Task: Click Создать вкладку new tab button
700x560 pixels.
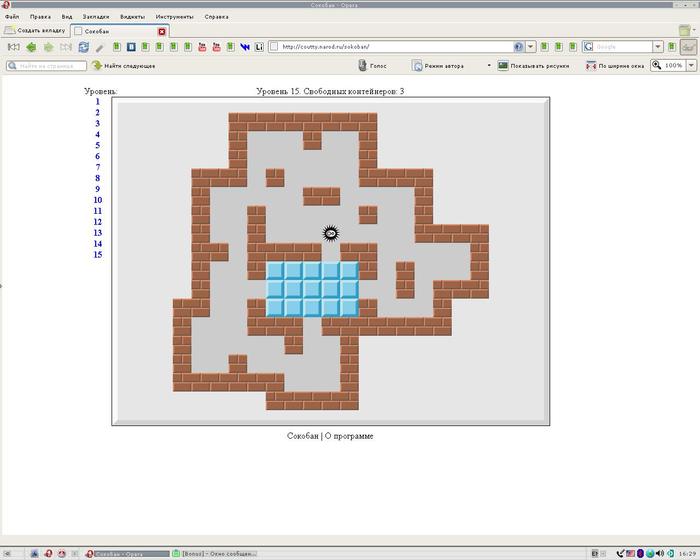Action: click(35, 30)
